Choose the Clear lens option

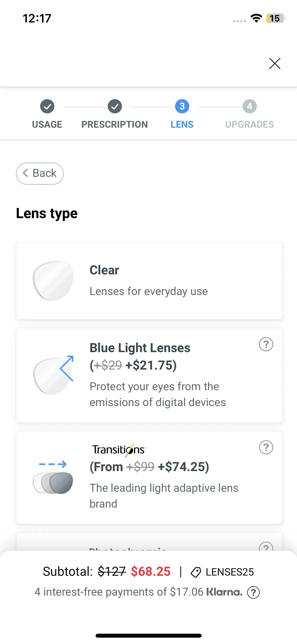click(x=149, y=281)
